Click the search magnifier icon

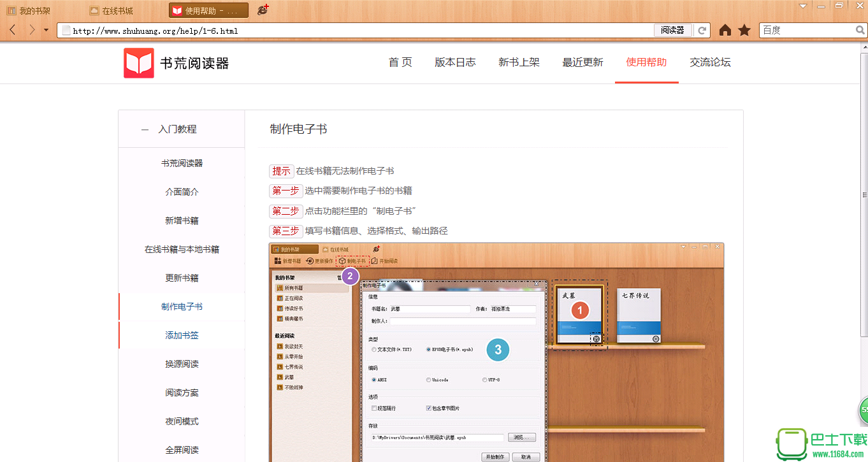click(x=860, y=30)
